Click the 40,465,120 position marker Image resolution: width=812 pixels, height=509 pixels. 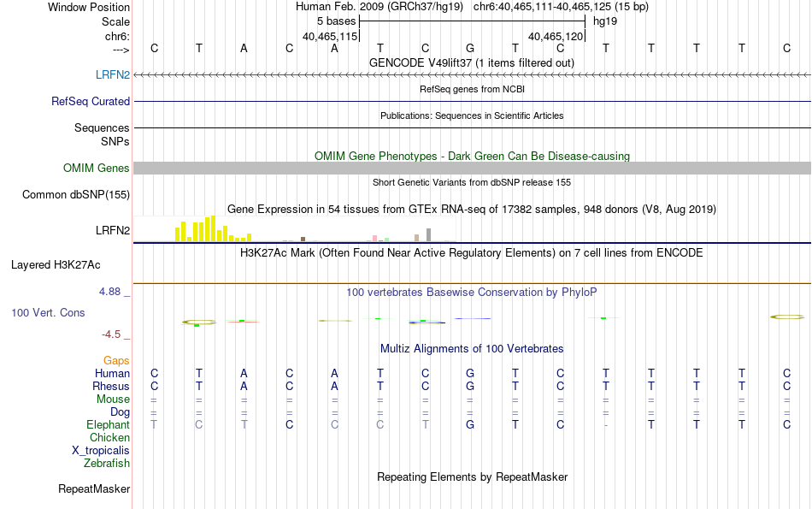click(x=556, y=36)
